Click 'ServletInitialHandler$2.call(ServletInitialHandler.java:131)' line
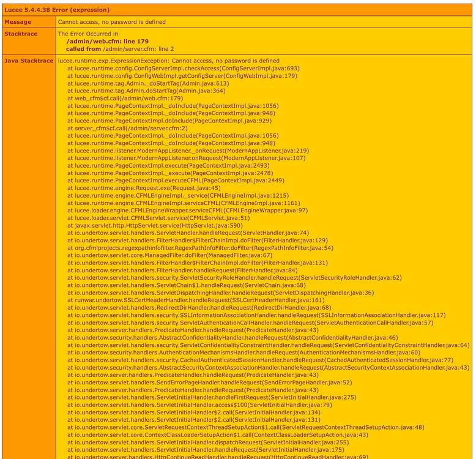This screenshot has width=476, height=459. pyautogui.click(x=194, y=420)
